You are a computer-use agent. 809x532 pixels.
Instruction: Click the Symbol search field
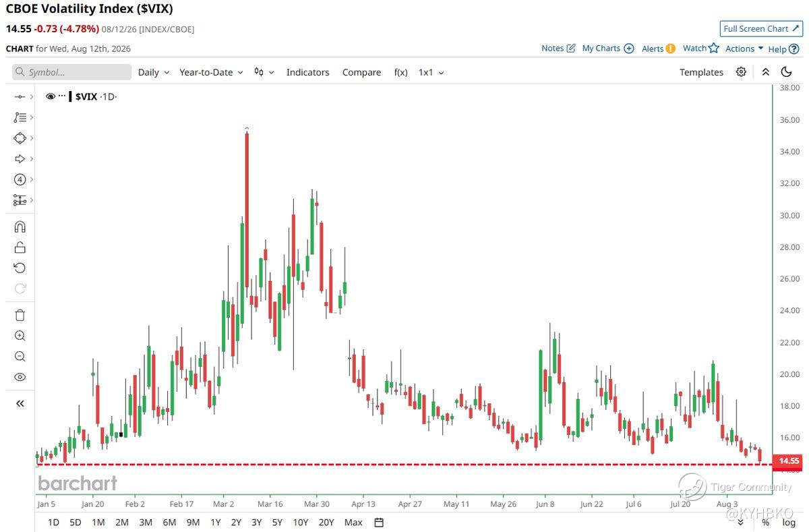coord(72,72)
